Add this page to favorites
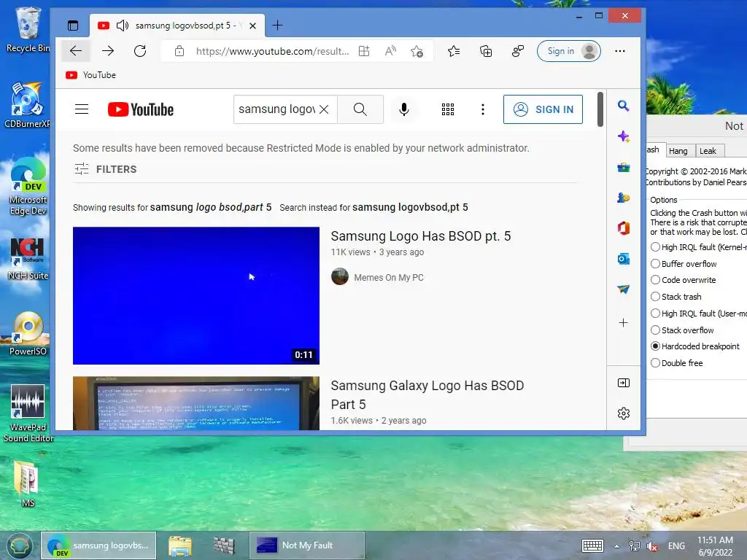 coord(417,51)
